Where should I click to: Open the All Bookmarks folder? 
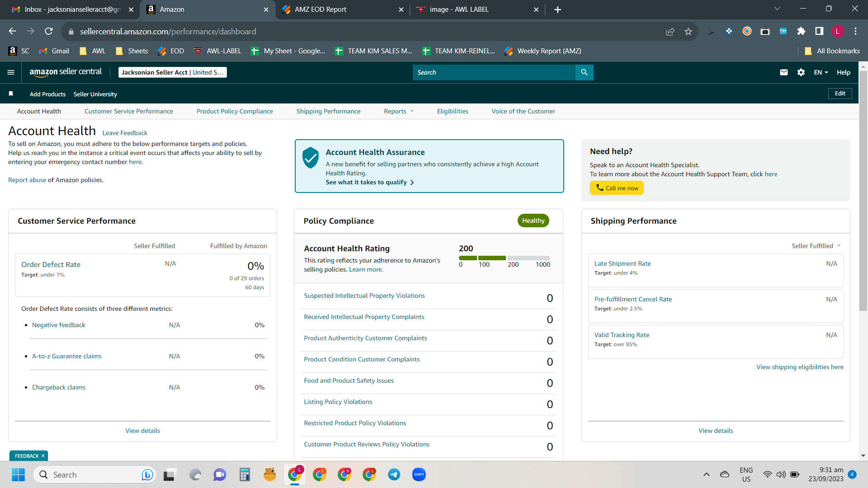coord(832,51)
